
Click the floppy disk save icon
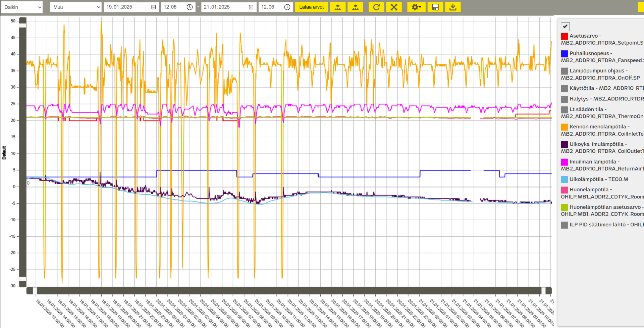coord(435,7)
